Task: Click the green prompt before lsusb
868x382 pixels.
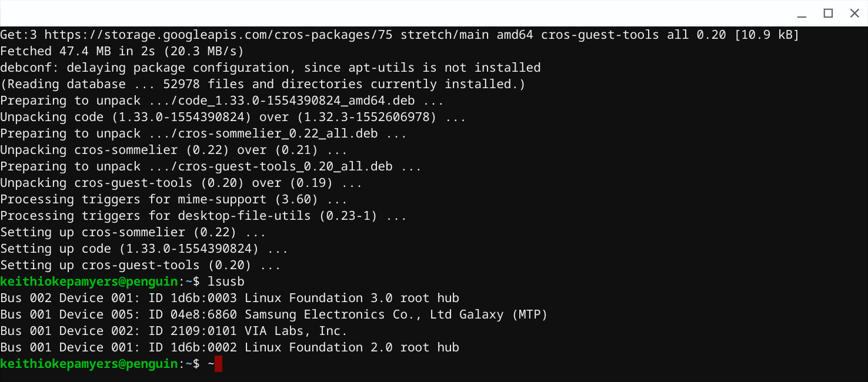Action: pos(89,282)
